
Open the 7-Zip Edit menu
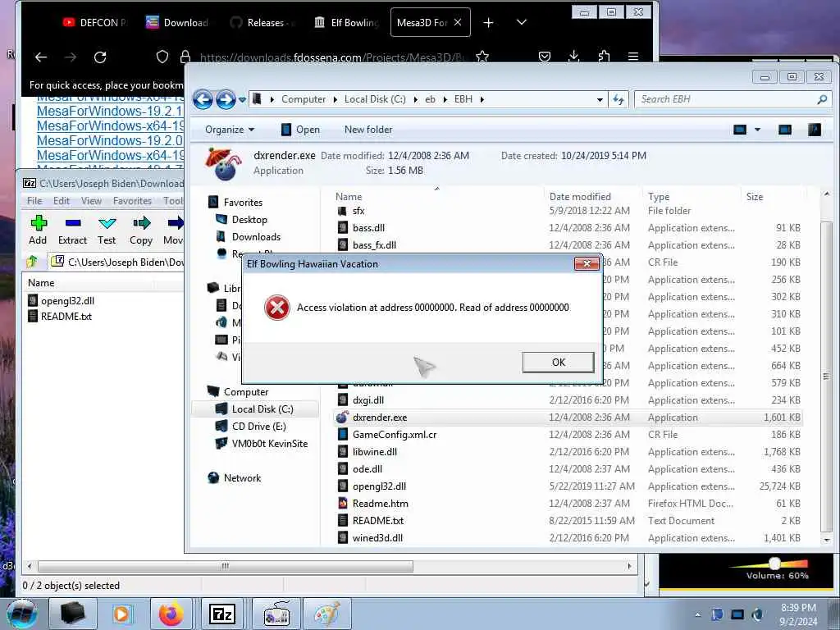[x=61, y=201]
